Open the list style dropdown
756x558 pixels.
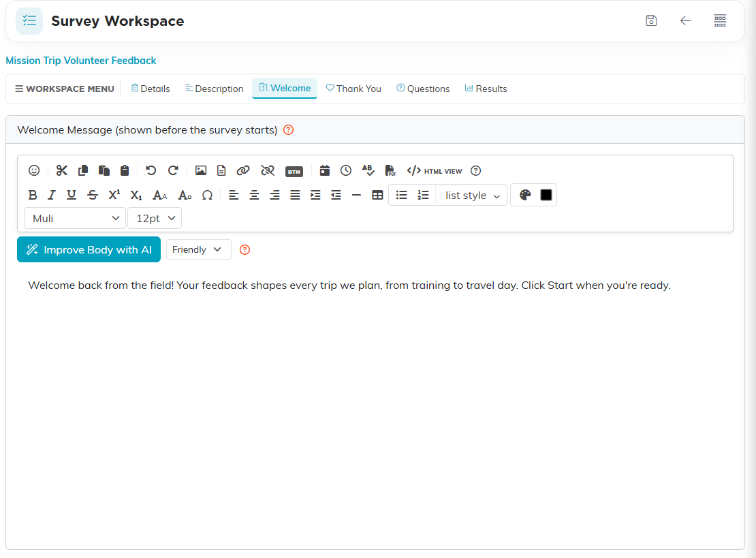pyautogui.click(x=471, y=196)
